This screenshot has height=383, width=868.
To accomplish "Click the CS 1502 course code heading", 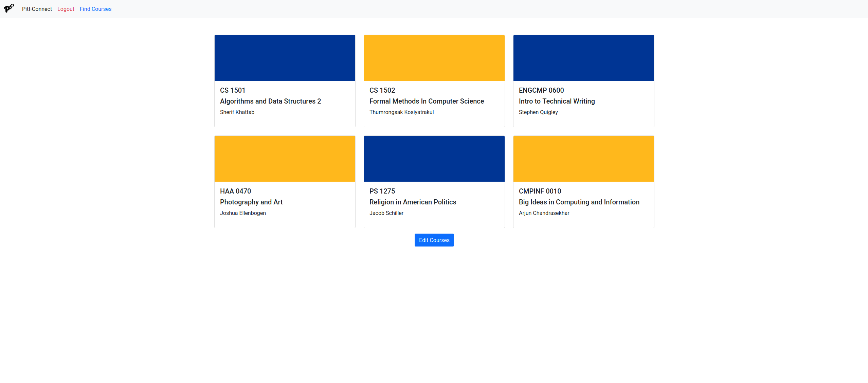I will coord(382,90).
